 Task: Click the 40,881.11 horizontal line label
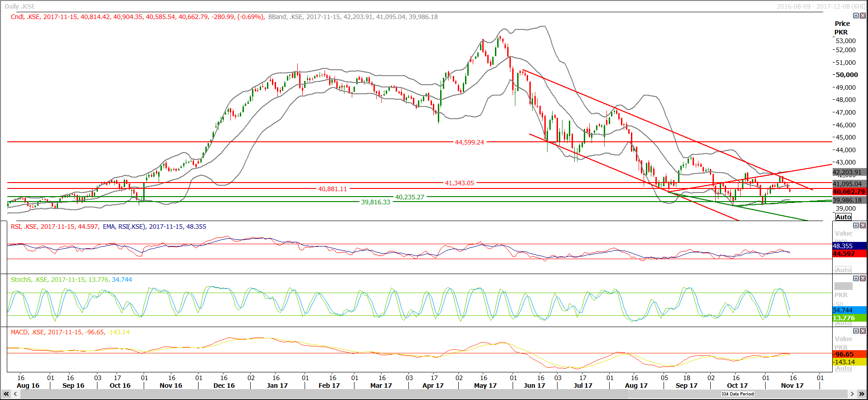tap(332, 189)
